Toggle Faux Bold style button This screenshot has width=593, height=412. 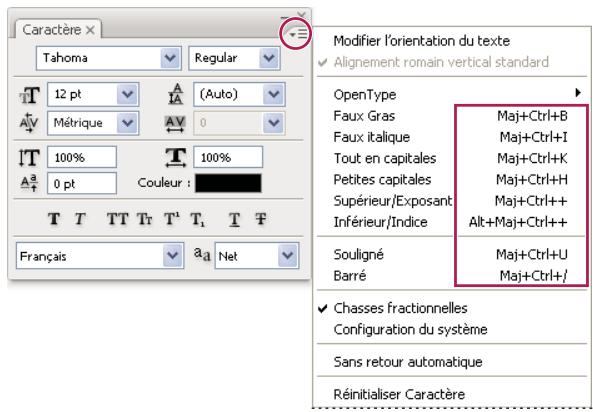pyautogui.click(x=54, y=219)
